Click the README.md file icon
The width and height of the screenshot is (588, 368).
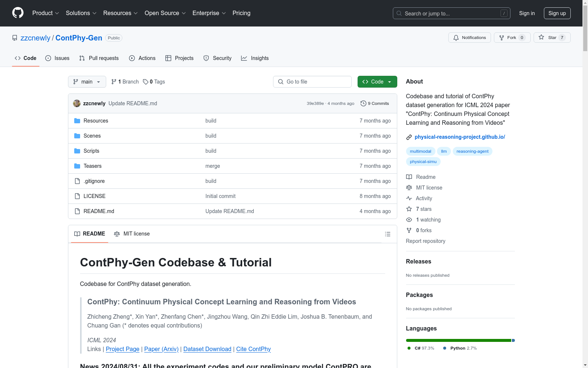point(77,211)
